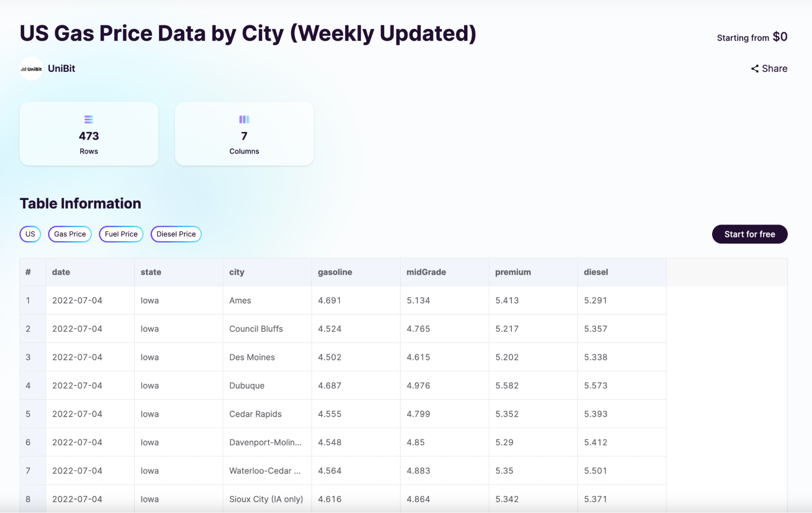The width and height of the screenshot is (812, 513).
Task: Select the Diesel Price tag
Action: click(176, 234)
